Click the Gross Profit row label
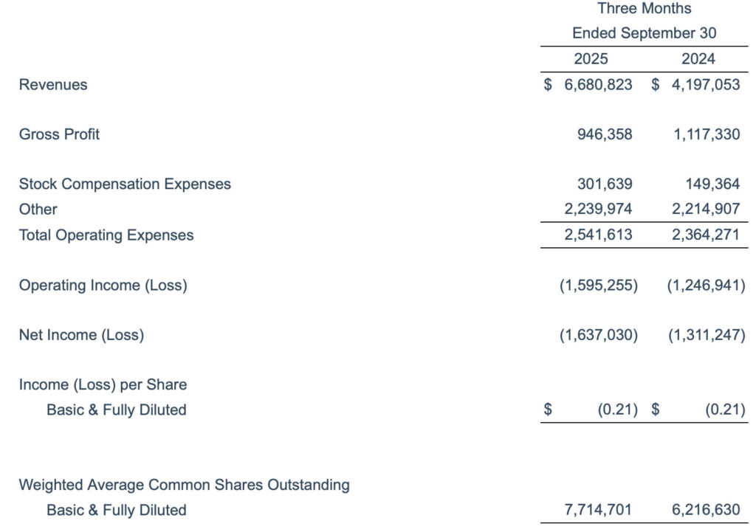Viewport: 756px width, 532px height. pos(59,134)
